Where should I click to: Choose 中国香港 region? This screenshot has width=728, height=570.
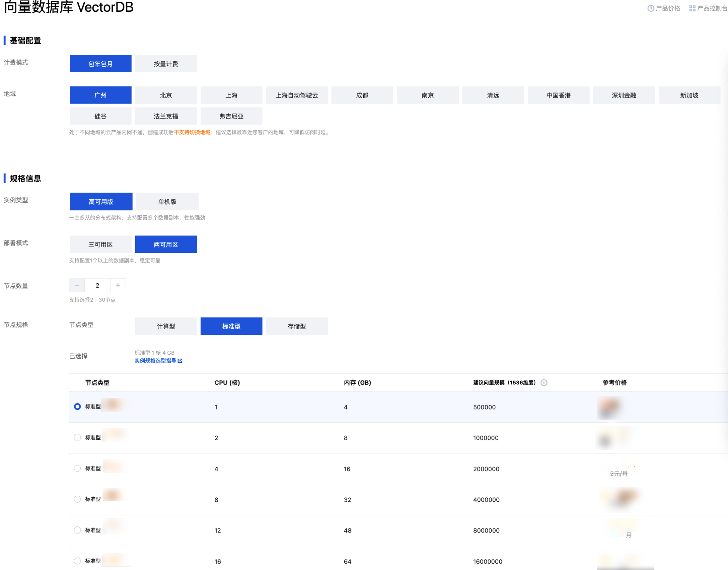558,95
